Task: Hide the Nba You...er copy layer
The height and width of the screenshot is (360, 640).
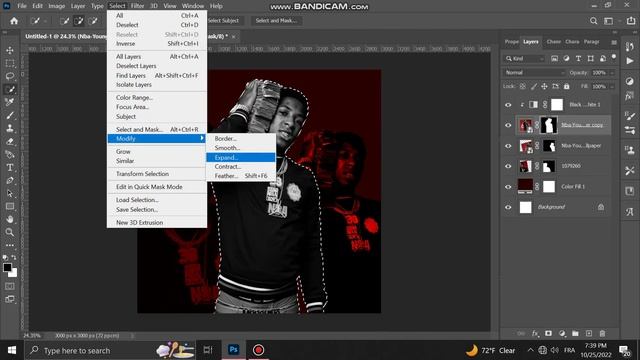Action: [508, 125]
